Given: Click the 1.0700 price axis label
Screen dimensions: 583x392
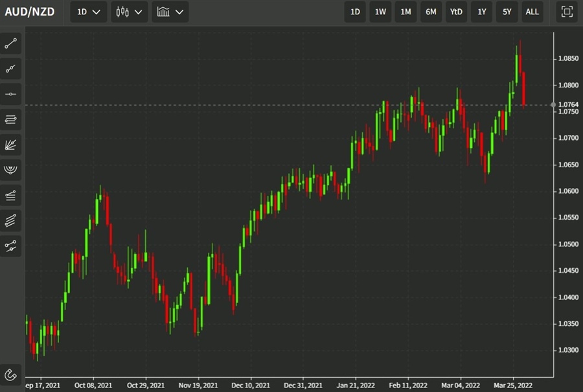Looking at the screenshot, I should [x=568, y=138].
